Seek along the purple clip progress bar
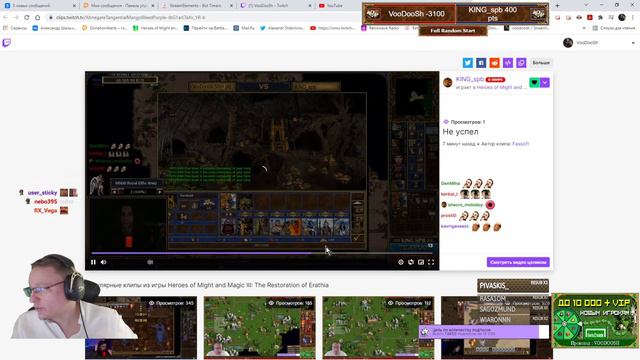The width and height of the screenshot is (640, 360). click(x=261, y=253)
